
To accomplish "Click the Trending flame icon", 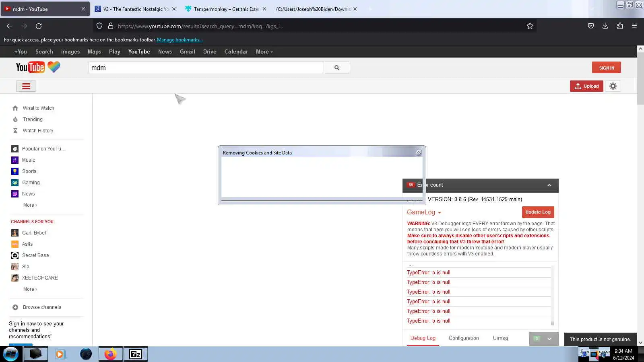I will [x=15, y=119].
